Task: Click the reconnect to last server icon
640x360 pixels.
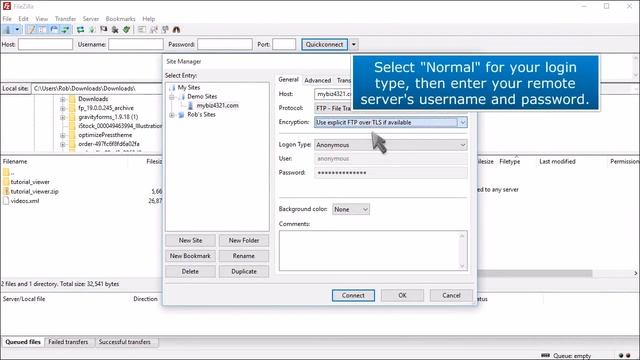Action: (127, 29)
